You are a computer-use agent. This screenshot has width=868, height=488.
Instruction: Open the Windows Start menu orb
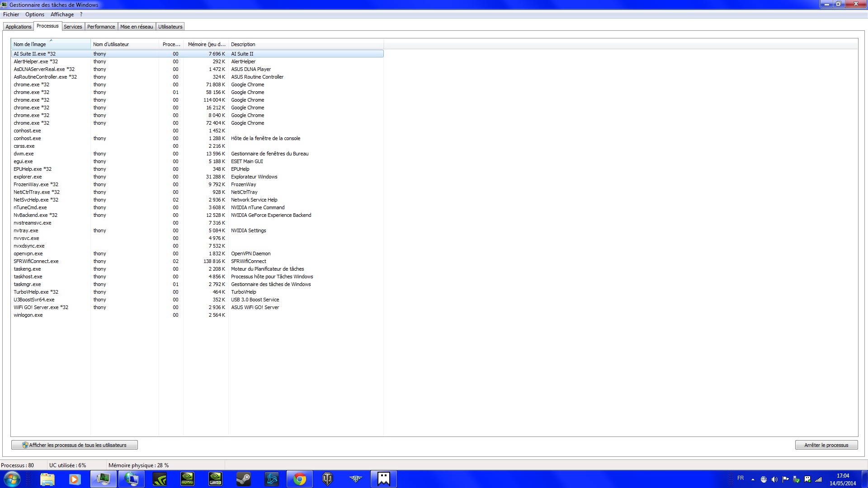(12, 479)
